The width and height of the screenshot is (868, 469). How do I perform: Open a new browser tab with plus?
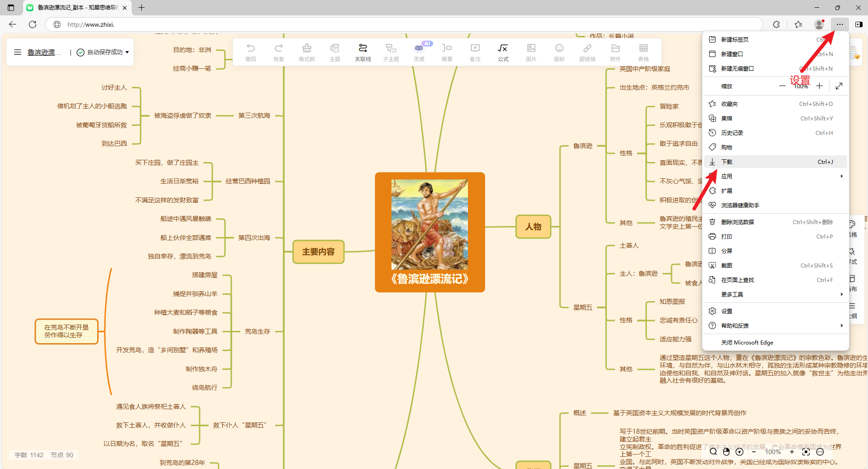tap(141, 8)
